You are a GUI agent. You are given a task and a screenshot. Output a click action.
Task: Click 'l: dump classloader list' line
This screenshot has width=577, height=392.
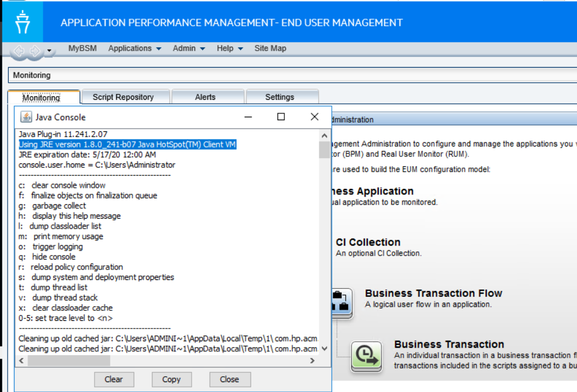[x=60, y=226]
